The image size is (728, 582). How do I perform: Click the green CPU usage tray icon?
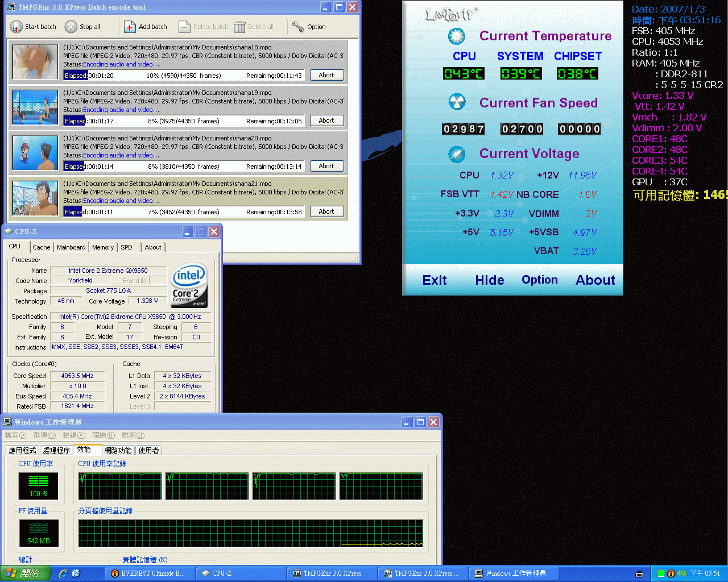coord(661,573)
